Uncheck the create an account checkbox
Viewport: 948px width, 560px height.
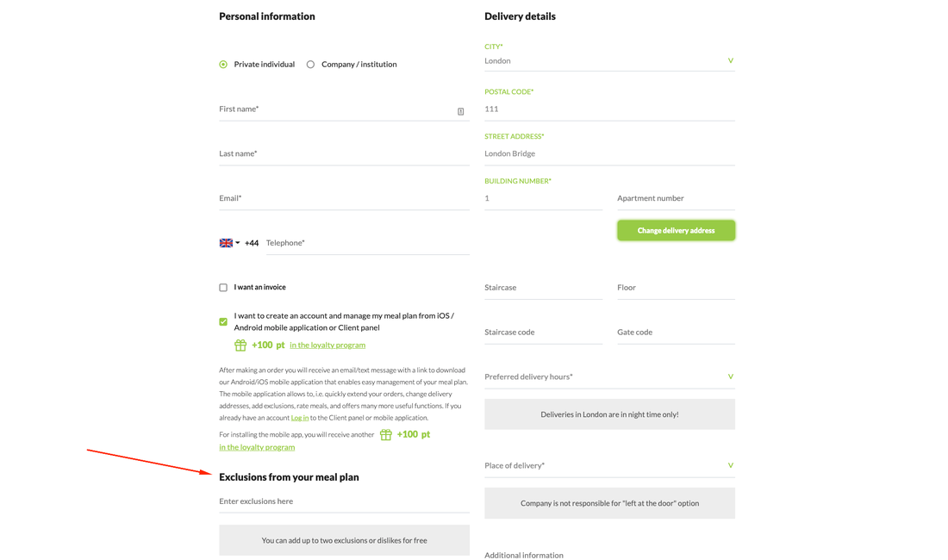tap(223, 321)
